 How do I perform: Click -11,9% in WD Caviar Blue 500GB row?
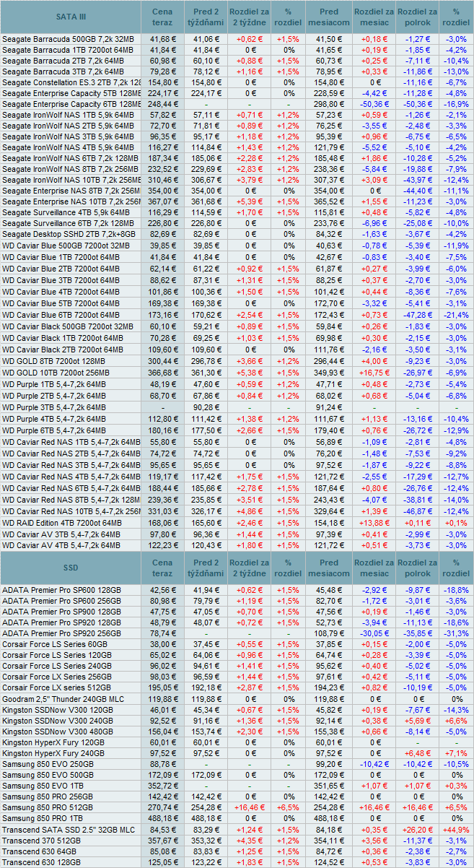[x=455, y=247]
